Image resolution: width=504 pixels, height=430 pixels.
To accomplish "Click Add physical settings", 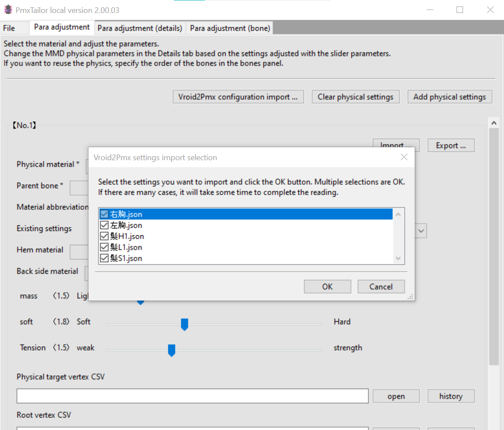I will click(x=450, y=96).
